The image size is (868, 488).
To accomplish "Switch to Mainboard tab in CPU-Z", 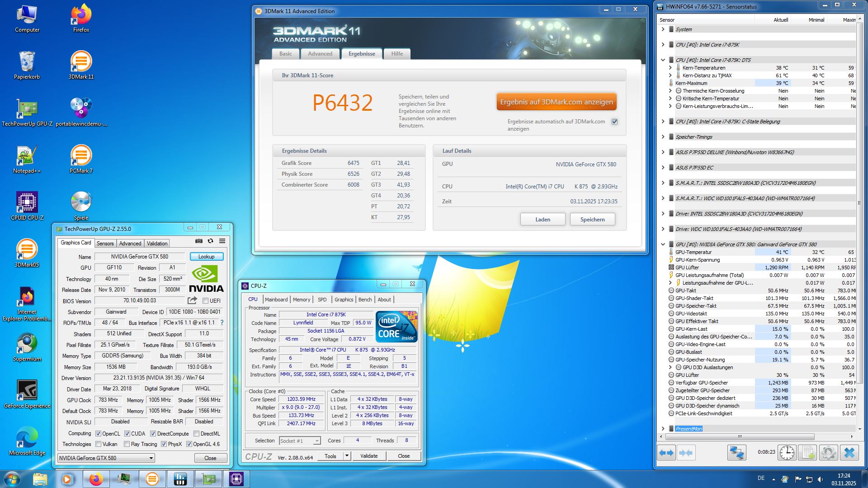I will click(276, 300).
